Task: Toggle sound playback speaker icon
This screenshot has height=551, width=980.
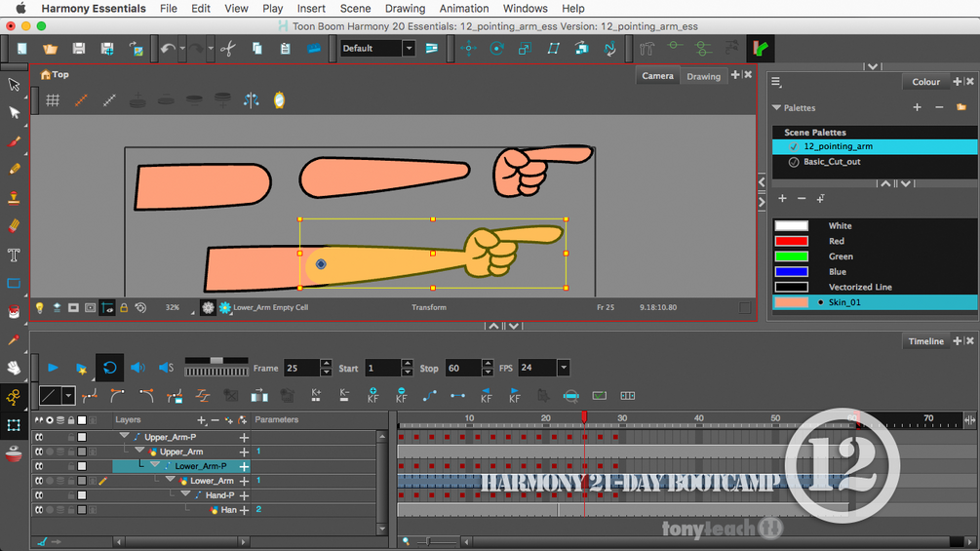Action: pyautogui.click(x=137, y=368)
